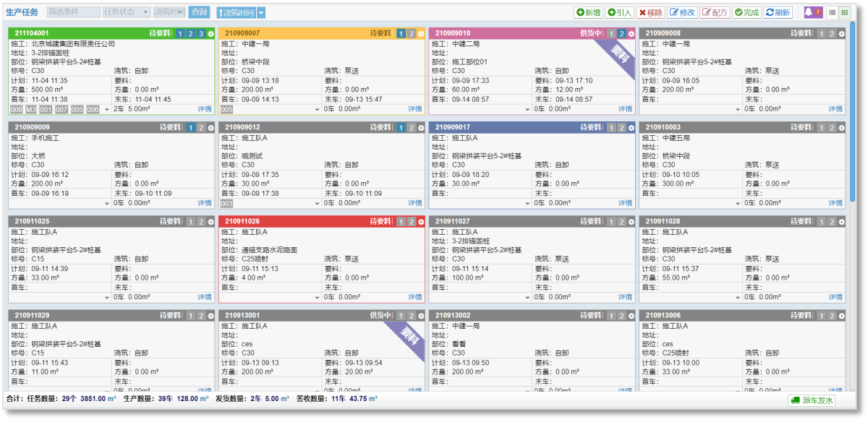Image resolution: width=868 pixels, height=422 pixels.
Task: Switch to grid card view layout
Action: [844, 12]
